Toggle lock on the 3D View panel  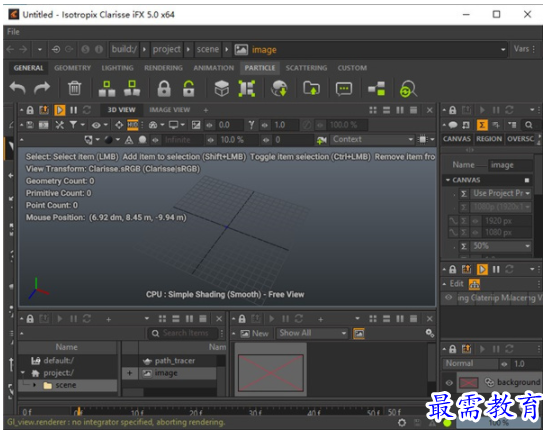(x=30, y=110)
